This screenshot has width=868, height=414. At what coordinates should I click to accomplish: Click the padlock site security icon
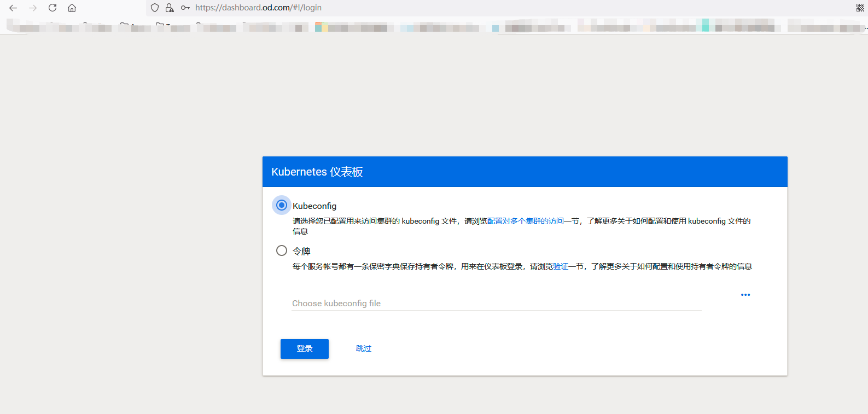coord(170,8)
